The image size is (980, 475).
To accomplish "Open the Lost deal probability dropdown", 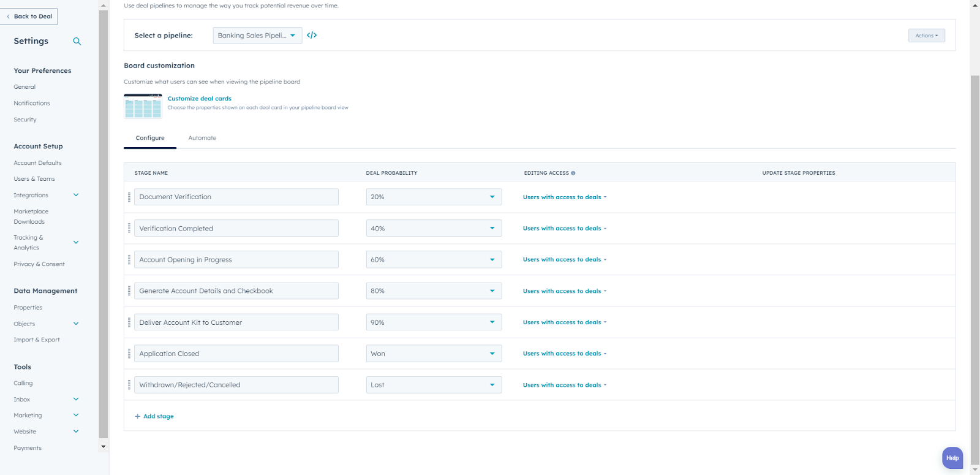I will [x=434, y=384].
